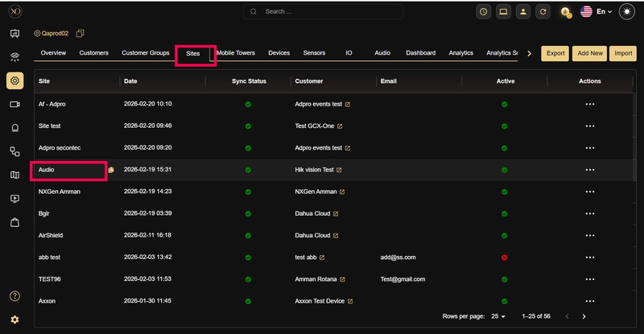Open the bottom settings cog in sidebar
Viewport: 644px width, 334px height.
point(14,320)
